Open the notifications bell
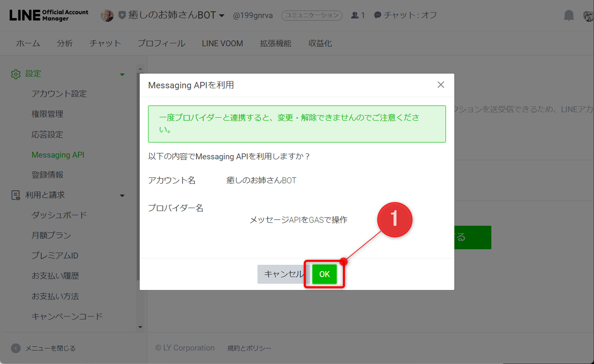Viewport: 594px width, 364px height. coord(569,16)
